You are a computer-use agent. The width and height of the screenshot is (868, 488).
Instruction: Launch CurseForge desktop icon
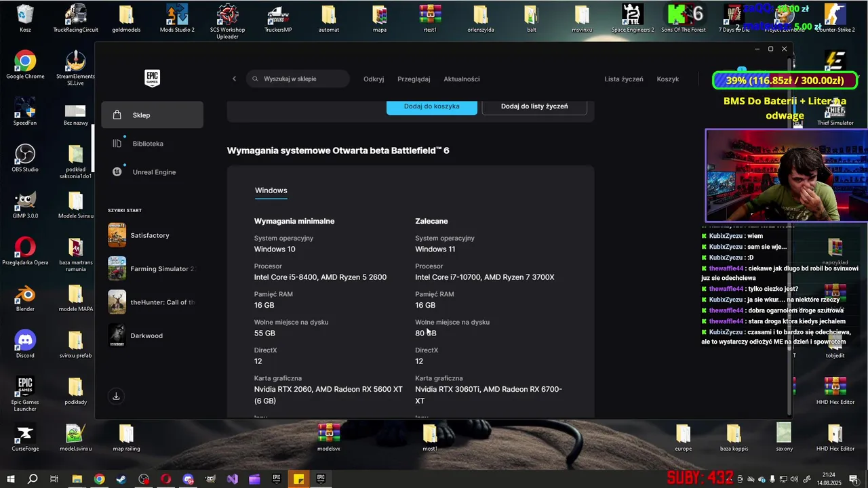(x=25, y=437)
